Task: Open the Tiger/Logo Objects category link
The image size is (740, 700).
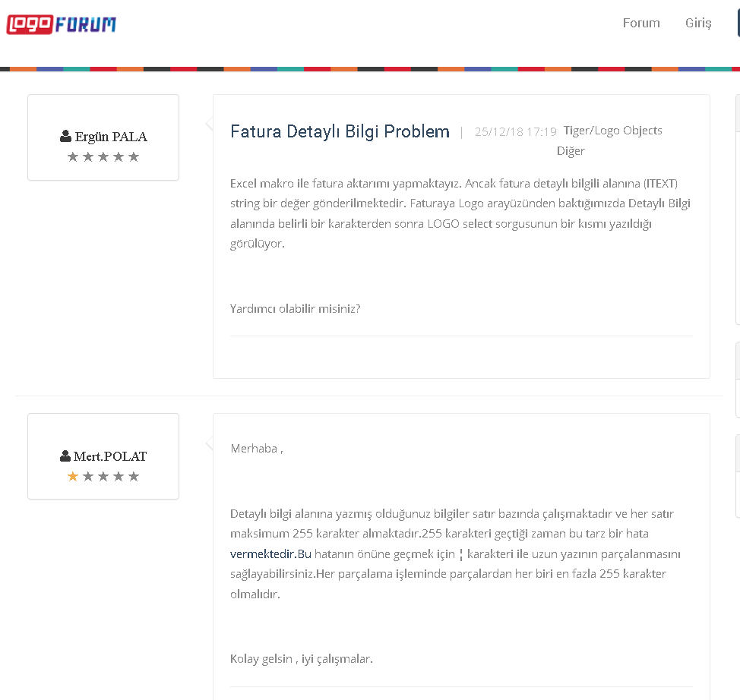Action: [x=612, y=131]
